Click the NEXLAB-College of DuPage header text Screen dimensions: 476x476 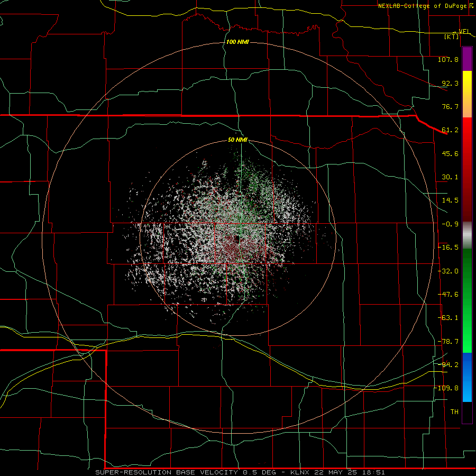tap(422, 6)
